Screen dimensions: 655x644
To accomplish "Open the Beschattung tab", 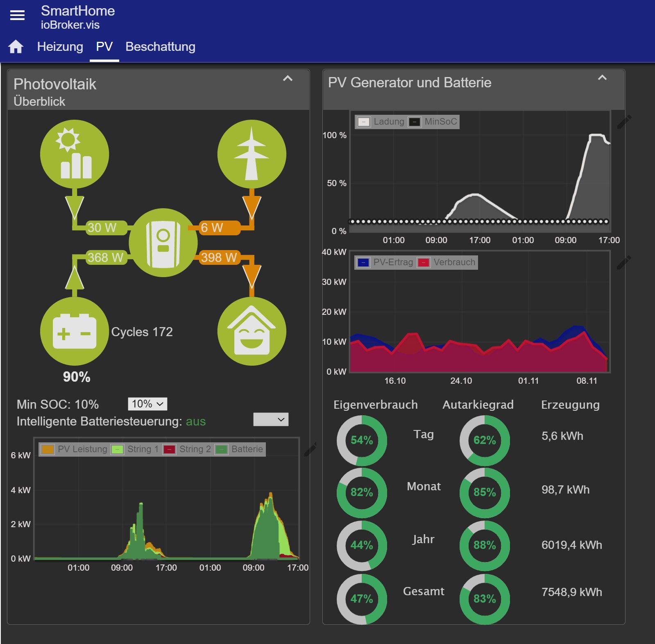I will (x=160, y=47).
